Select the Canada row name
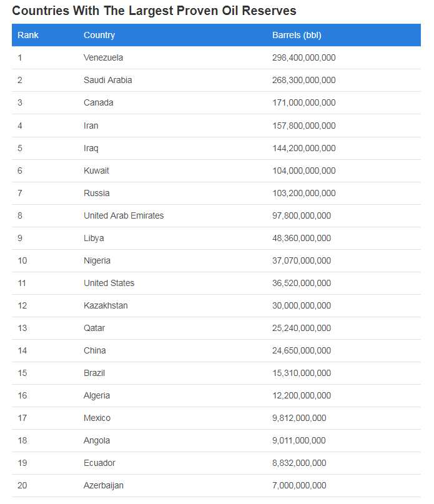The height and width of the screenshot is (504, 434). pyautogui.click(x=98, y=102)
